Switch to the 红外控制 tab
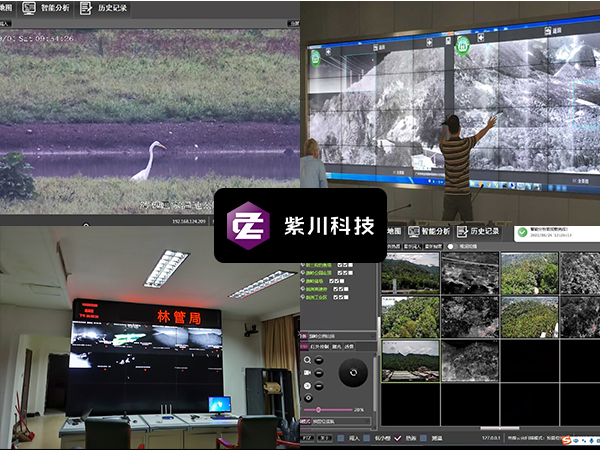Screen dimensions: 600x450 pyautogui.click(x=320, y=347)
